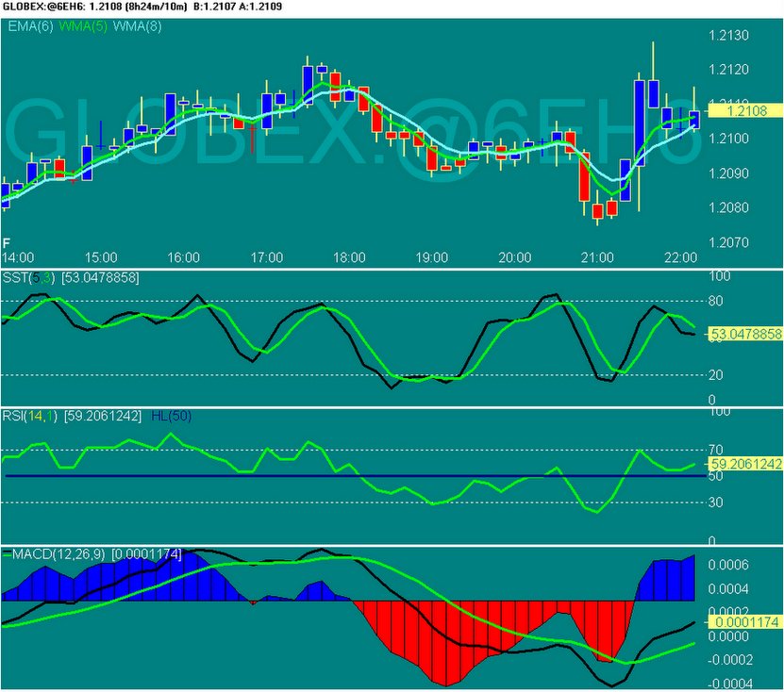Click the 22:00 time axis label
The width and height of the screenshot is (784, 692).
[680, 257]
